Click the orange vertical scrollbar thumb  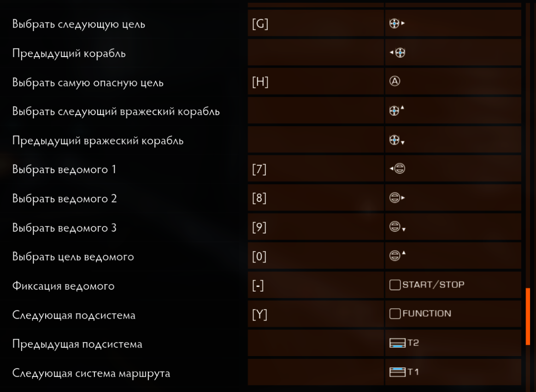[x=528, y=316]
